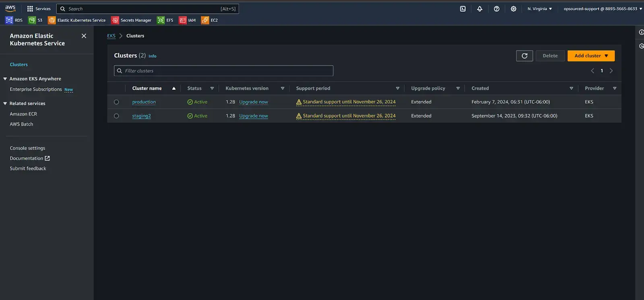Click the September 14, 2023 created date
This screenshot has height=300, width=644.
514,116
